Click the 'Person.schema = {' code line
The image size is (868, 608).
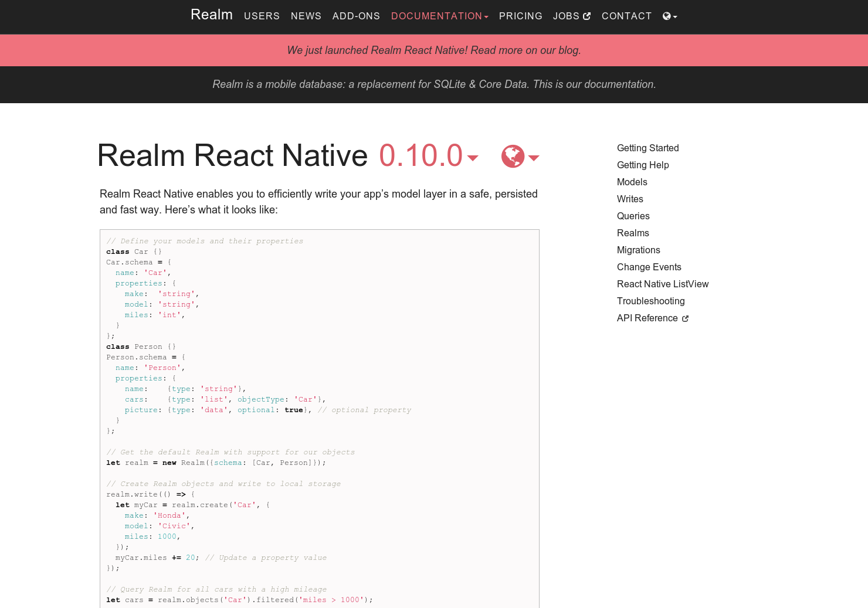click(x=146, y=357)
